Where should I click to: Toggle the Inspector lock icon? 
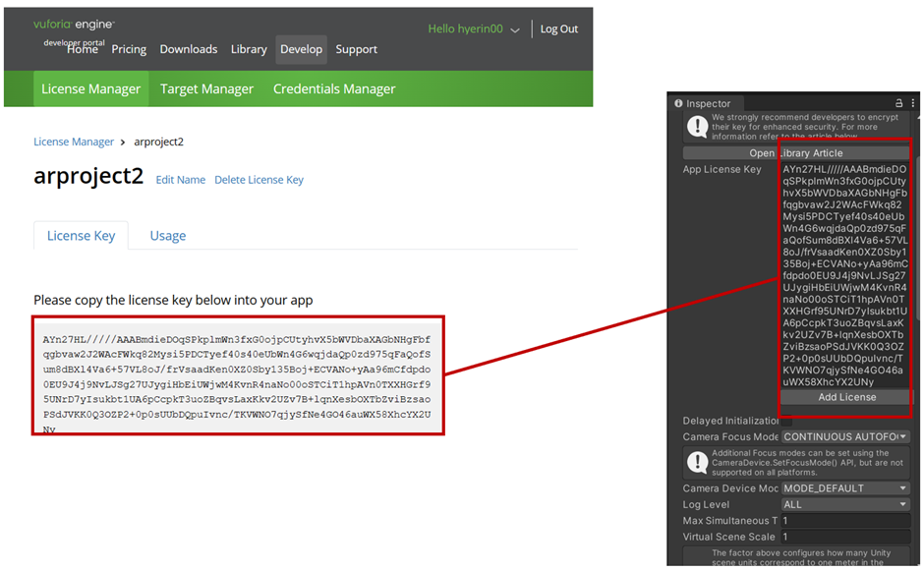898,103
